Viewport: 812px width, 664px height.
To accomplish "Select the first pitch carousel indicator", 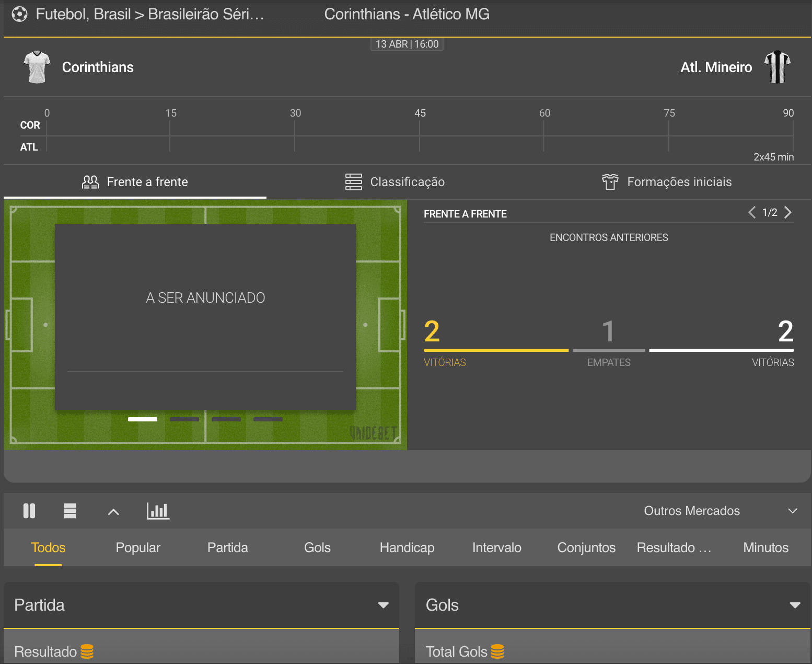I will tap(143, 419).
